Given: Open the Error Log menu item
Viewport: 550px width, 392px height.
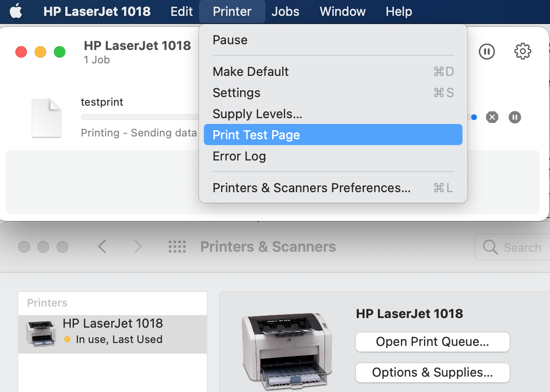Looking at the screenshot, I should click(333, 156).
